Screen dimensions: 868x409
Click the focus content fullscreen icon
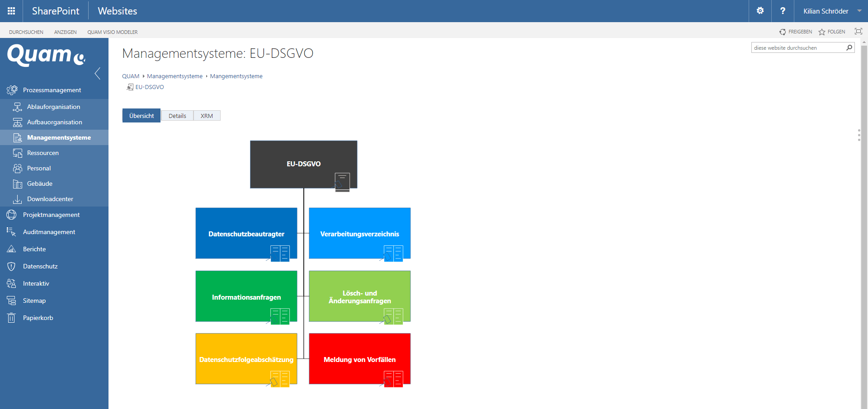tap(858, 31)
